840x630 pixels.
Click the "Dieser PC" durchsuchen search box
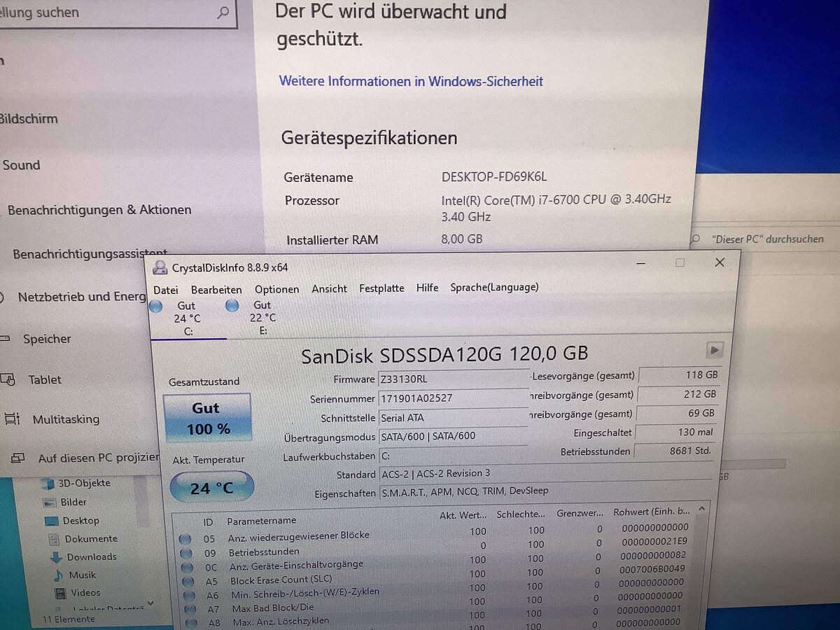763,239
